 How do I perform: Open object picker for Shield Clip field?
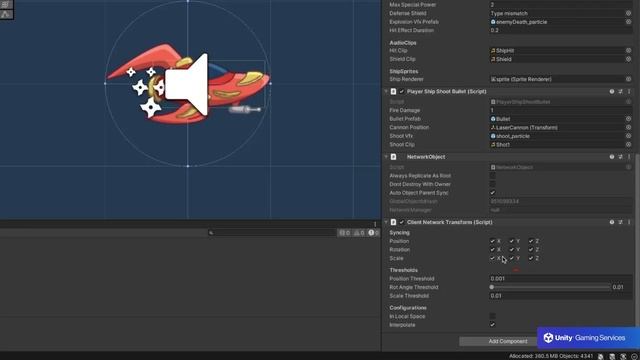point(628,59)
